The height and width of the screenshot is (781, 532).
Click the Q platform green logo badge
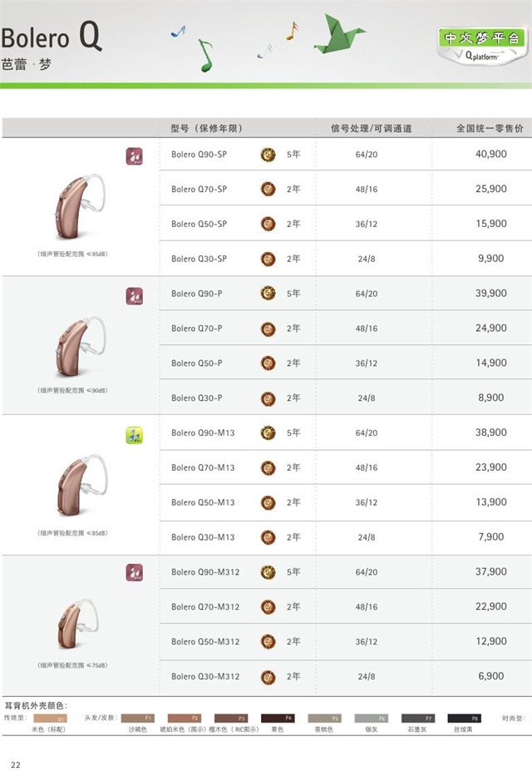pos(481,43)
